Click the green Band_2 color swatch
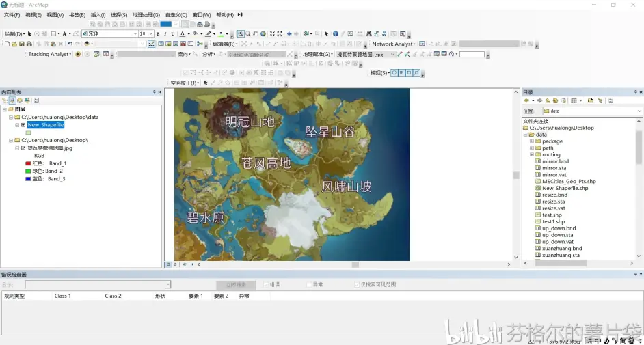 pos(28,171)
